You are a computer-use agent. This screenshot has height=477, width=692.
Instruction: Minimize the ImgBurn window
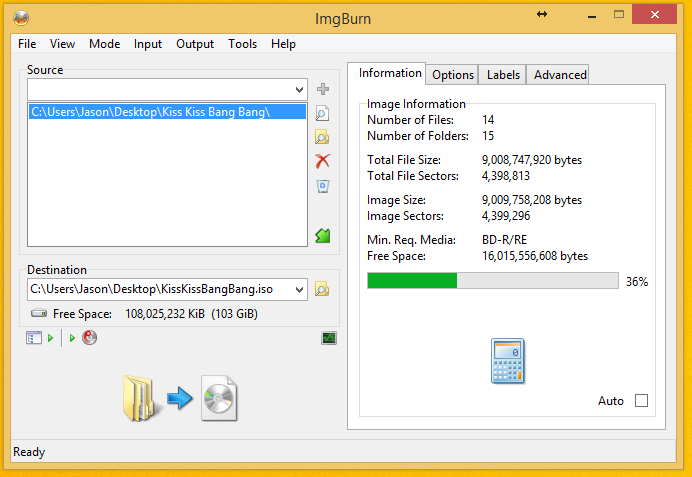coord(592,15)
